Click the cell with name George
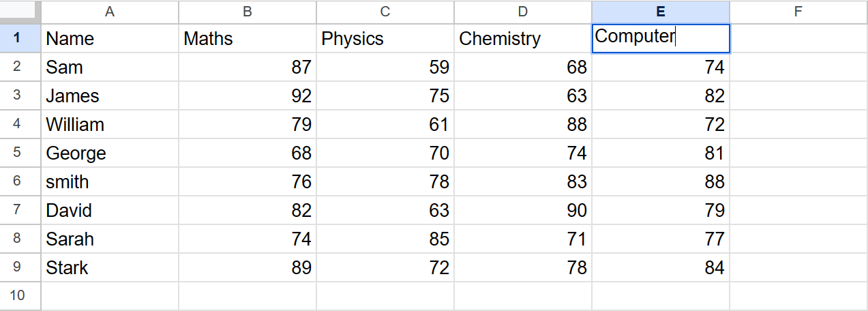Viewport: 868px width, 311px height. click(x=110, y=153)
